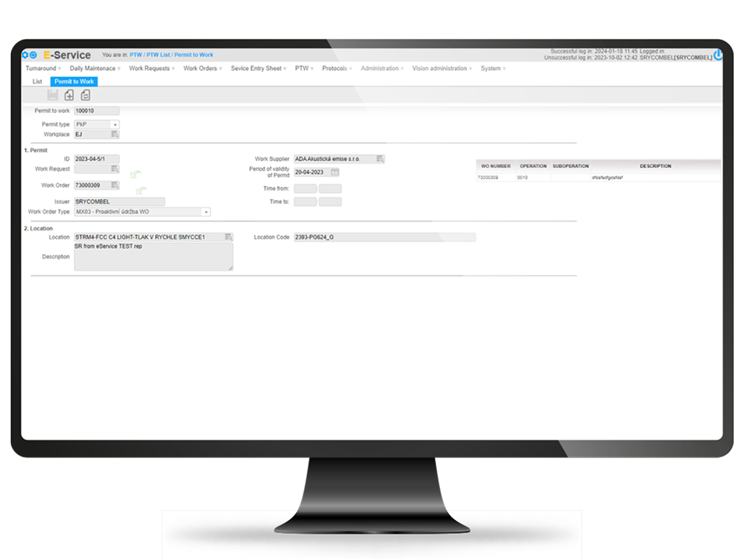Viewport: 745px width, 560px height.
Task: Click the Save disk icon in toolbar
Action: pos(53,95)
